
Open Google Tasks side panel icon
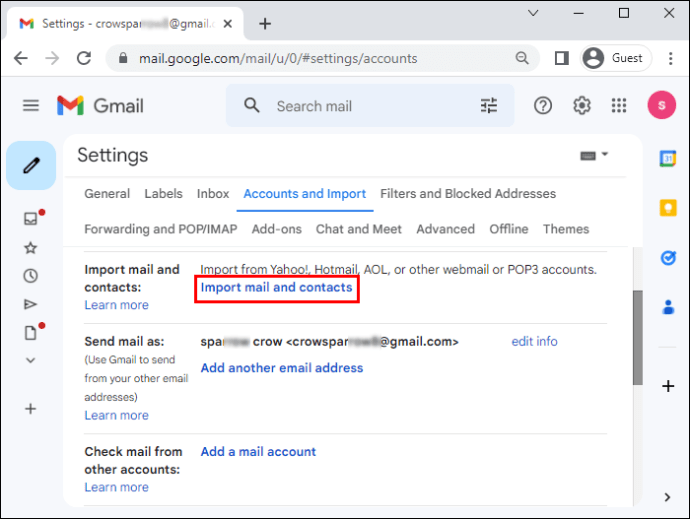(668, 258)
